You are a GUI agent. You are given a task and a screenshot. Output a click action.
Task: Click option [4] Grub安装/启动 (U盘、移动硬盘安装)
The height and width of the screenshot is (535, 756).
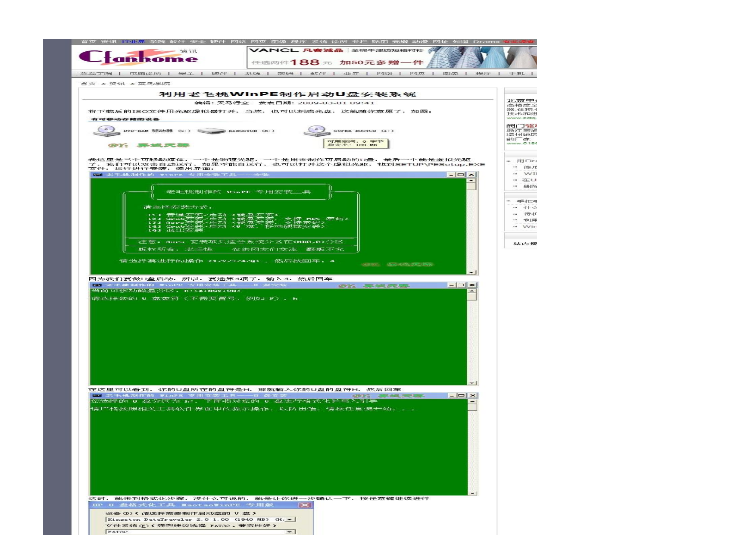[x=237, y=226]
